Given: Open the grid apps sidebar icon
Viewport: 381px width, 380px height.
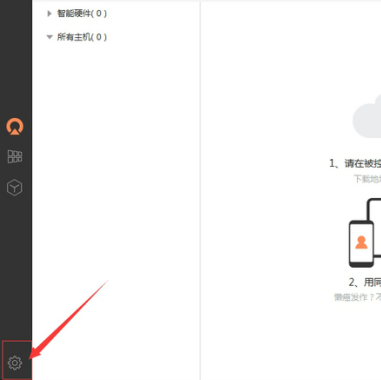Looking at the screenshot, I should point(15,156).
